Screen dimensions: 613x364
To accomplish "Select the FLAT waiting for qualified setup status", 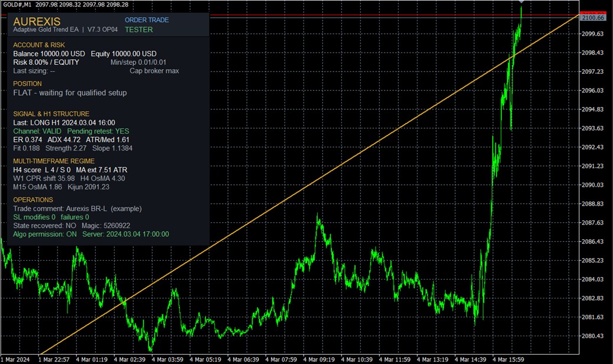I will click(x=70, y=93).
